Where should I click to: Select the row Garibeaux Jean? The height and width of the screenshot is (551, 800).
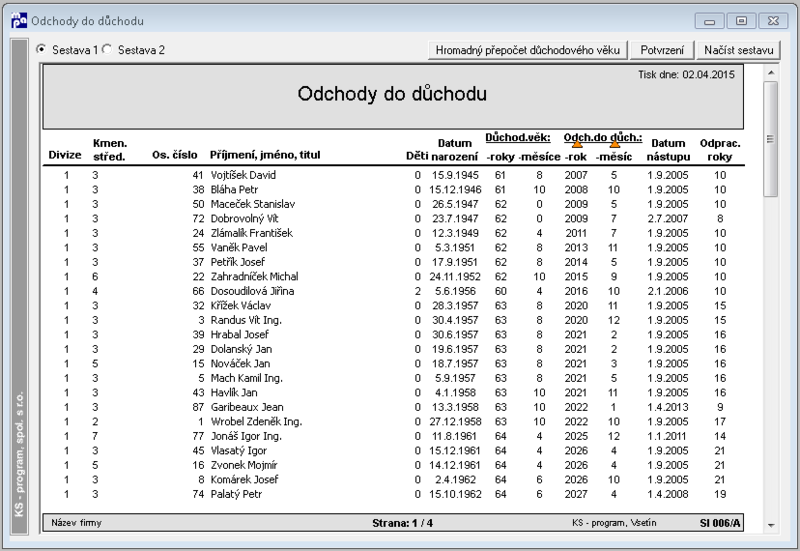pos(393,407)
